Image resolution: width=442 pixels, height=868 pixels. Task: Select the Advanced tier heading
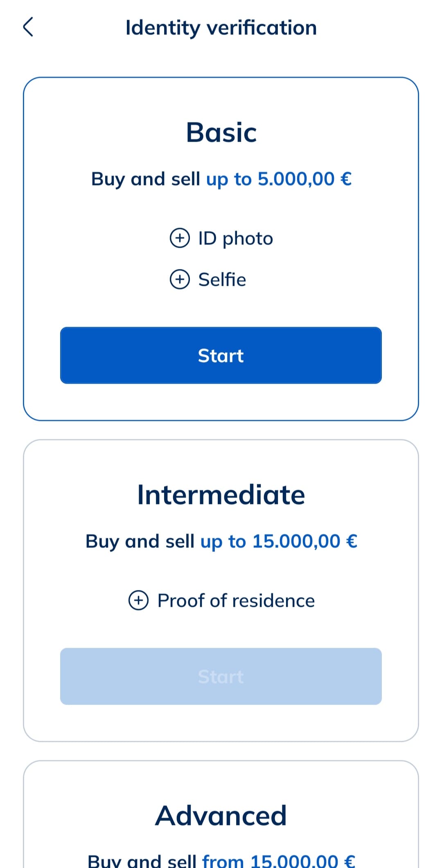pos(221,816)
